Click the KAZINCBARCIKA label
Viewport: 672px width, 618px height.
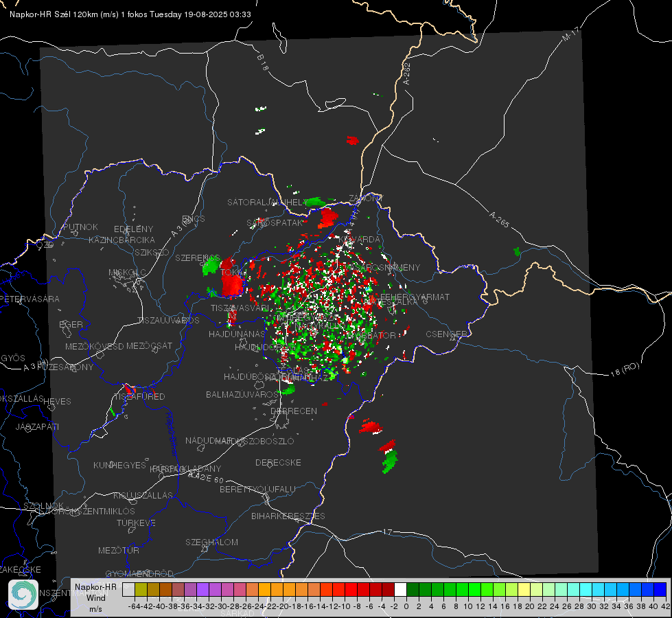[x=121, y=240]
